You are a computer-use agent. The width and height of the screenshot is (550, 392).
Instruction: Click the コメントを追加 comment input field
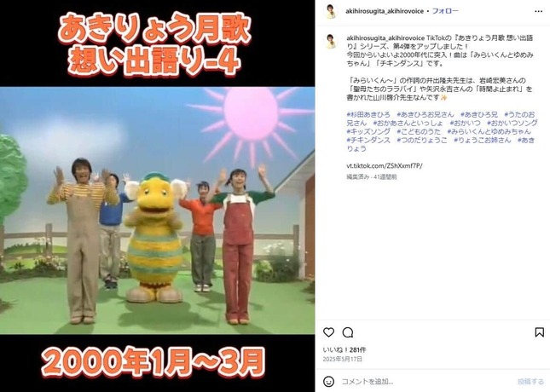click(x=426, y=381)
